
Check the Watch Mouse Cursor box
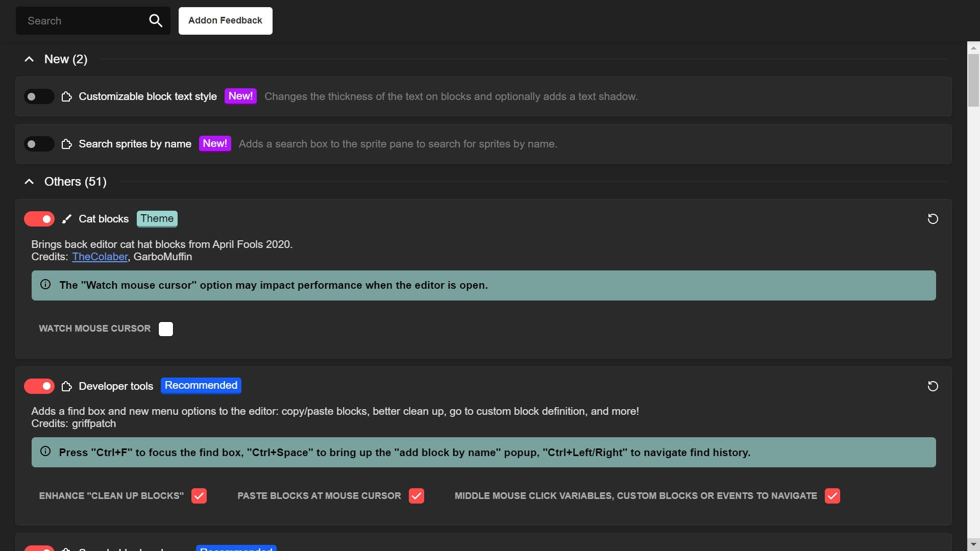point(165,329)
